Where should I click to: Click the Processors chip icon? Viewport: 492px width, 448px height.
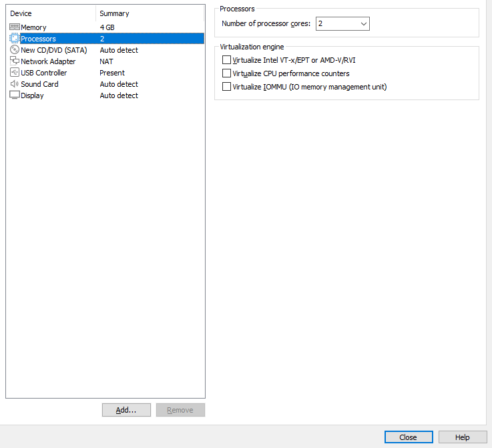click(x=15, y=38)
